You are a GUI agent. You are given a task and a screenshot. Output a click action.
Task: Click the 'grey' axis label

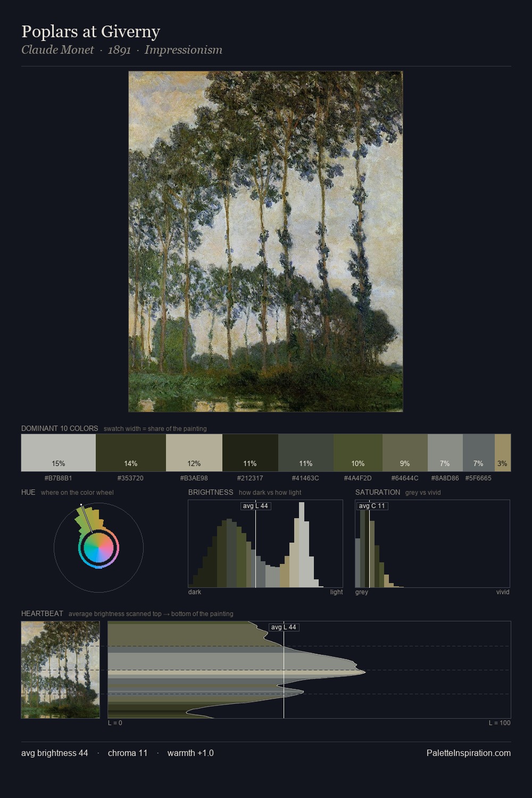click(x=362, y=592)
